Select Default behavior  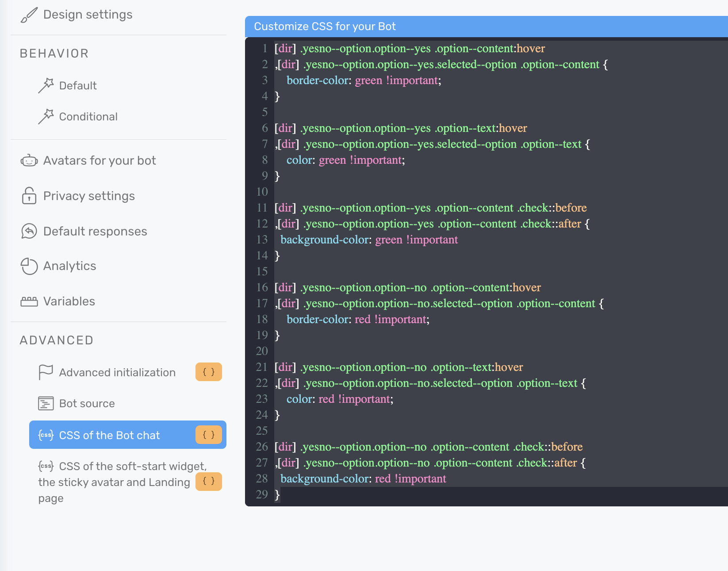(x=78, y=85)
